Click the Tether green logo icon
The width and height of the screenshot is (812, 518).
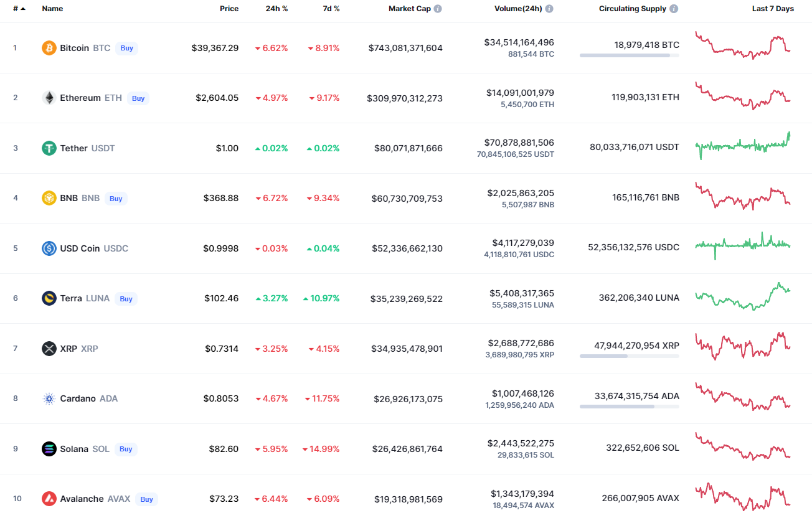click(x=49, y=148)
